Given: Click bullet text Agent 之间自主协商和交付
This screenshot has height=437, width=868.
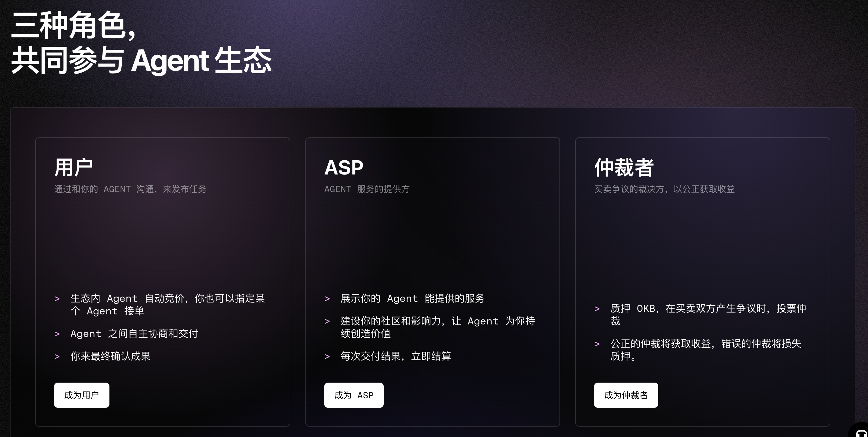Looking at the screenshot, I should [x=134, y=334].
